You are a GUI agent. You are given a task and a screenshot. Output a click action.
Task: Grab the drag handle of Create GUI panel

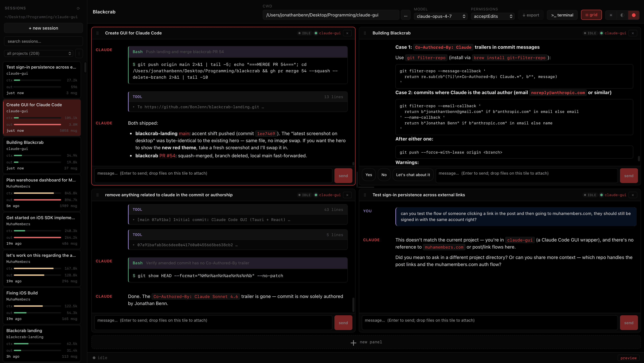click(x=97, y=33)
